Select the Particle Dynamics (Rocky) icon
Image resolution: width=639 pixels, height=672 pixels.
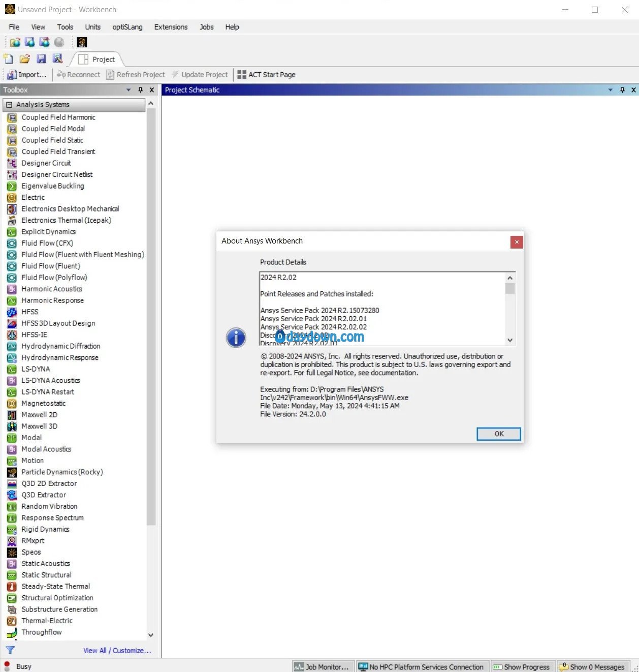point(12,472)
